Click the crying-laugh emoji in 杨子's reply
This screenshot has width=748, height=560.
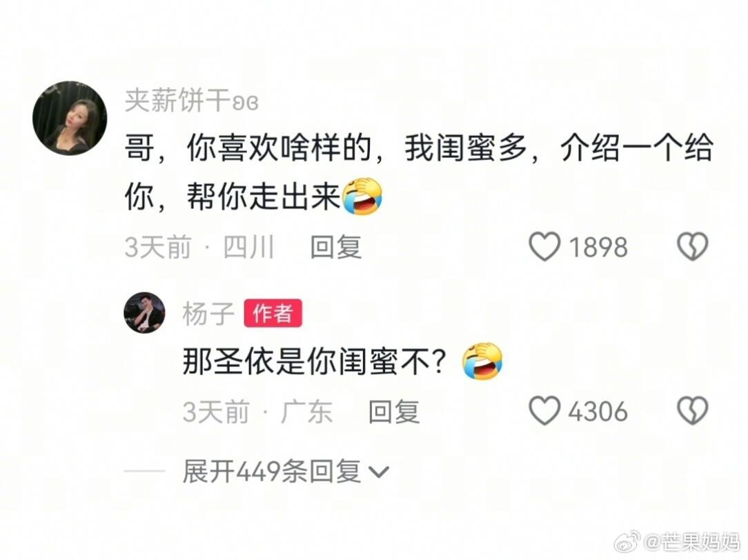[x=483, y=361]
